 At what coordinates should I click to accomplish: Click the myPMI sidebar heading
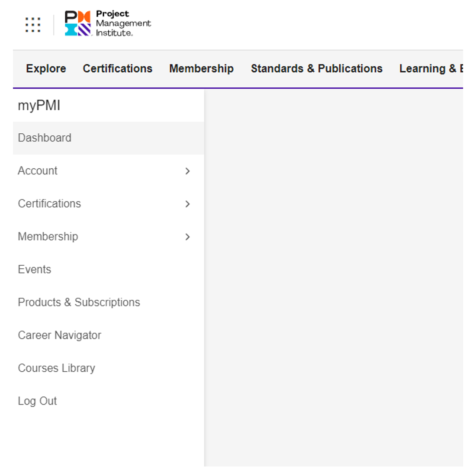click(39, 106)
